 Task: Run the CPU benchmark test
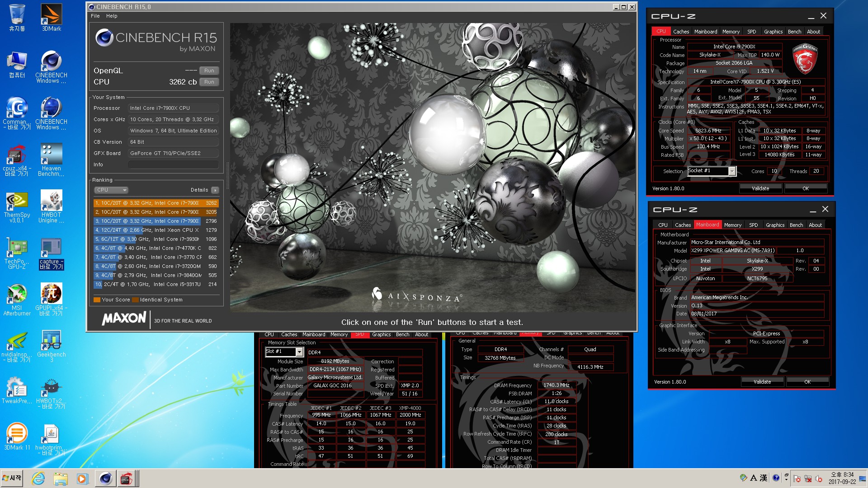coord(209,82)
